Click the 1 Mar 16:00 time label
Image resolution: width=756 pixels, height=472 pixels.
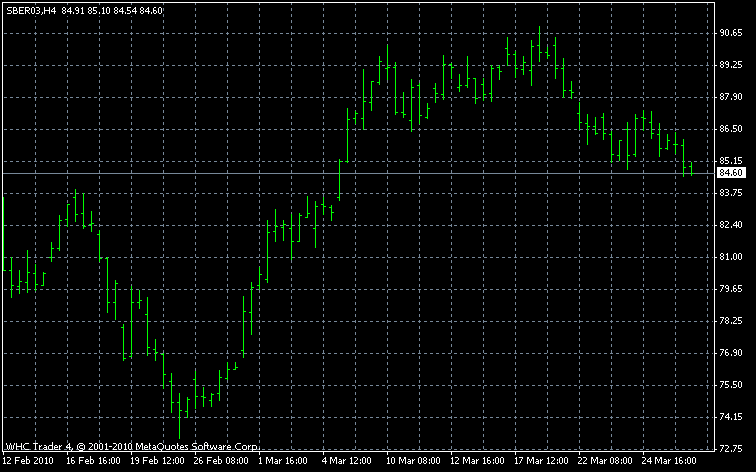pos(283,462)
